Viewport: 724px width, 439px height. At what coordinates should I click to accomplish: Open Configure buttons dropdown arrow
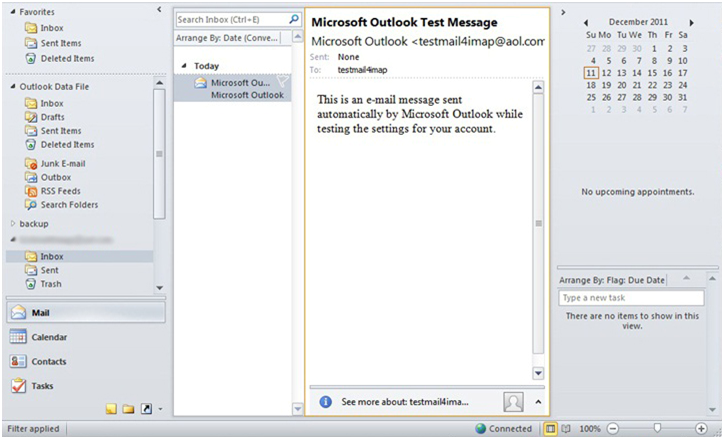click(160, 409)
